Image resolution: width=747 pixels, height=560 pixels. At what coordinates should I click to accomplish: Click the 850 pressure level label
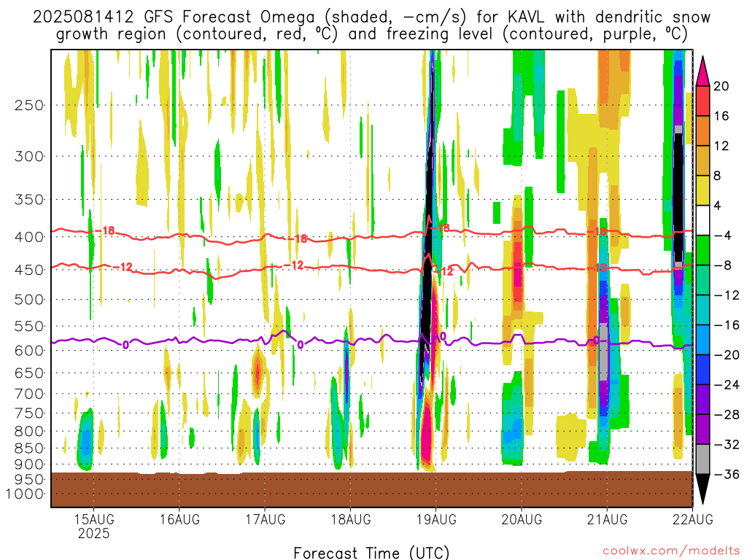(29, 448)
